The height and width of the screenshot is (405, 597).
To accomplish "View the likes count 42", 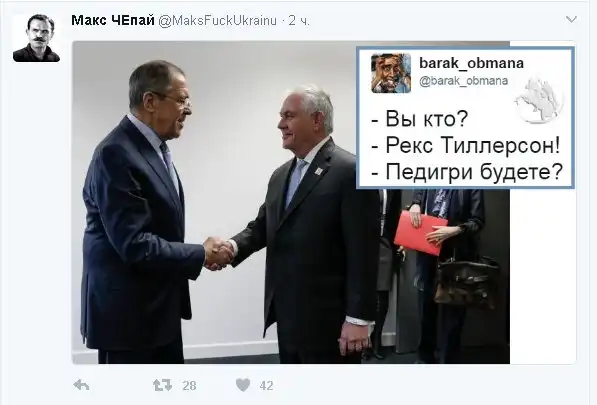I will (x=267, y=386).
